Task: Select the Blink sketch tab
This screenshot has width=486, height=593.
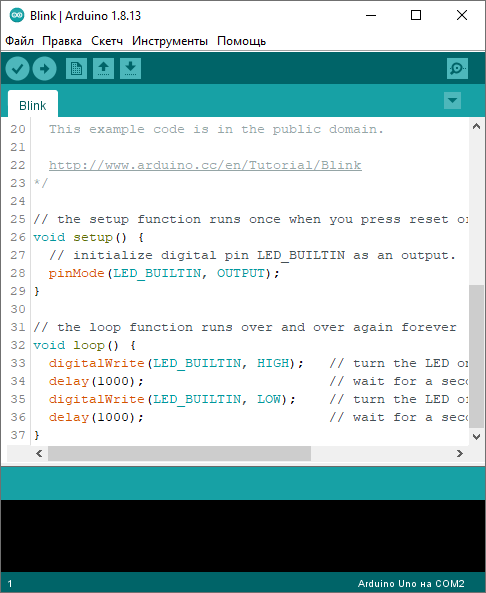Action: tap(33, 104)
